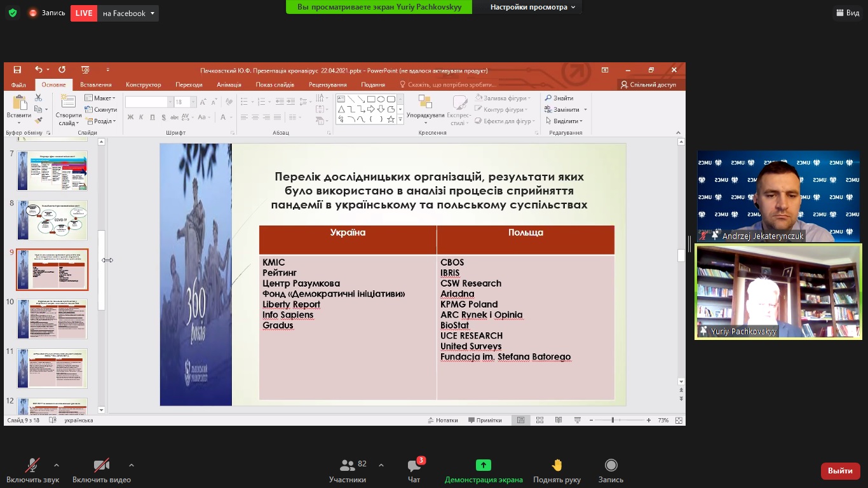
Task: Choose the triangle shape in the gallery
Action: pyautogui.click(x=341, y=109)
